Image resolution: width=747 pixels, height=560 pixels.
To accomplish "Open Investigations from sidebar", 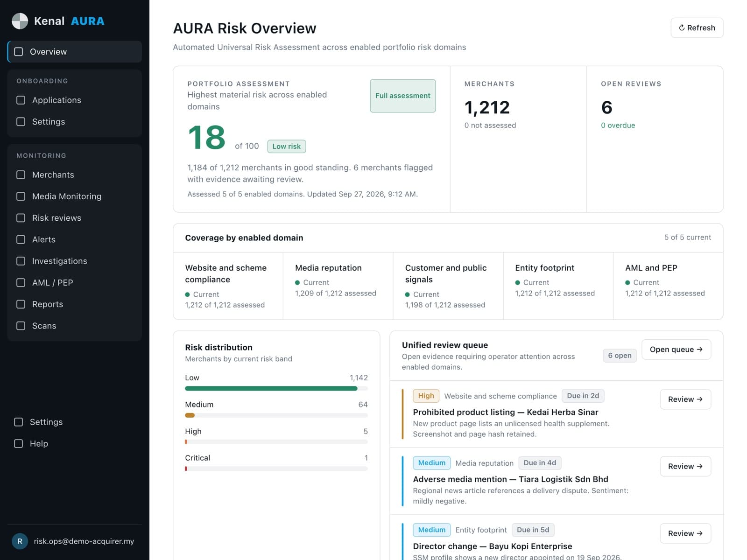I will point(75,261).
